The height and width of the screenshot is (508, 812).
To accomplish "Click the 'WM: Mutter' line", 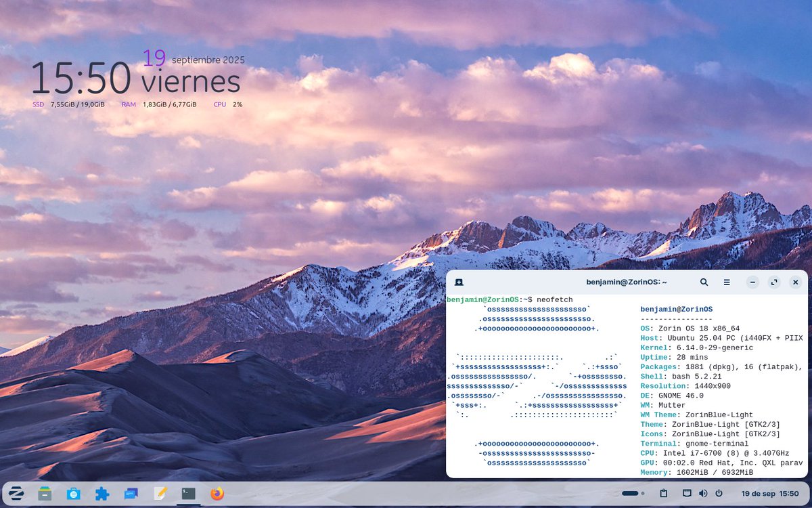I will point(662,405).
